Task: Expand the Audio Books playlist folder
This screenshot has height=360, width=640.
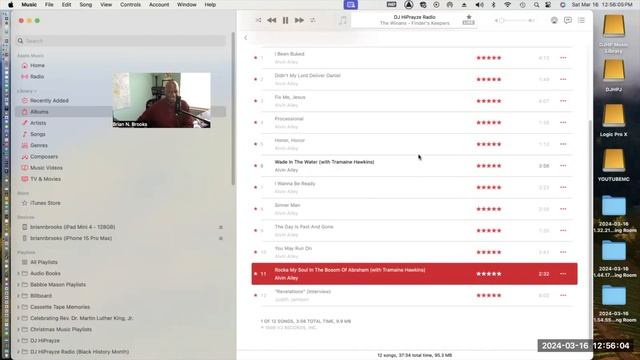Action: coord(18,273)
